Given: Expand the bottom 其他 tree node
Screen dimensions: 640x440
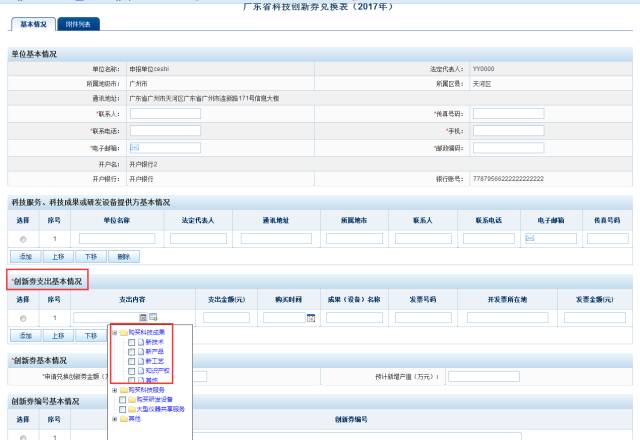Looking at the screenshot, I should click(x=114, y=419).
